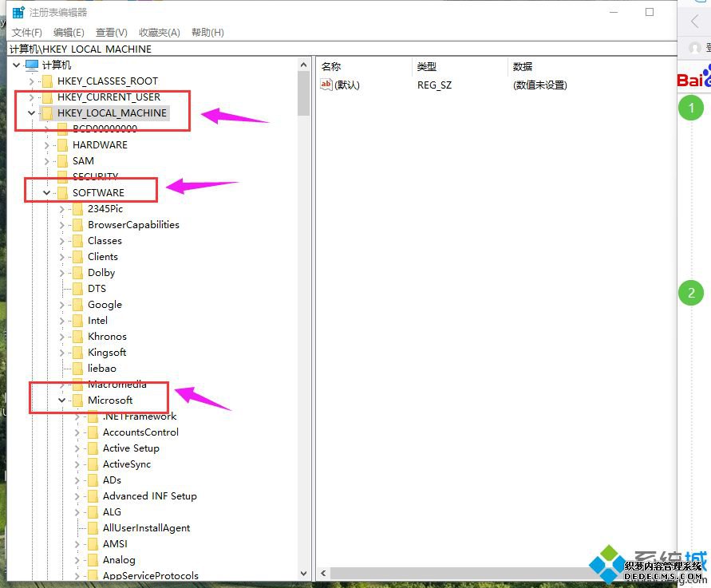
Task: Click the Registry Editor title bar icon
Action: (x=18, y=12)
